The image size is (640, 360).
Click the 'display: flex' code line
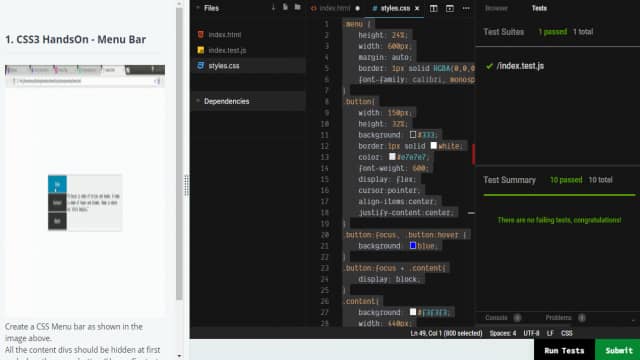pyautogui.click(x=386, y=179)
